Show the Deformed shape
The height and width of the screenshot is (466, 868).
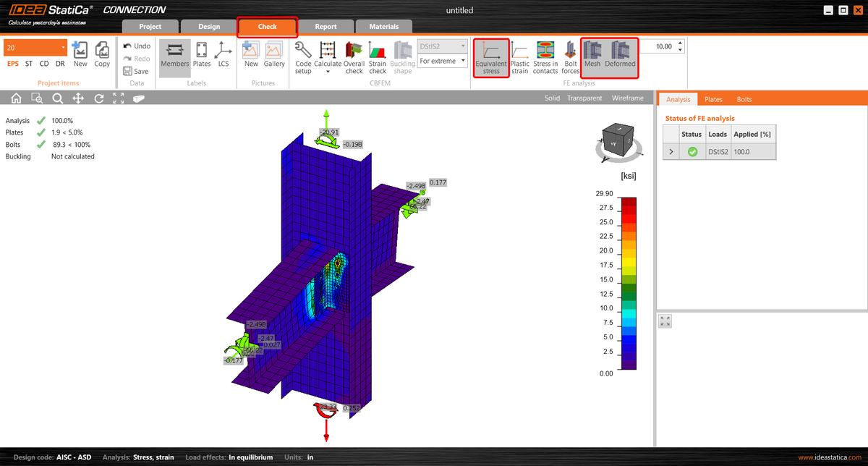click(x=619, y=58)
